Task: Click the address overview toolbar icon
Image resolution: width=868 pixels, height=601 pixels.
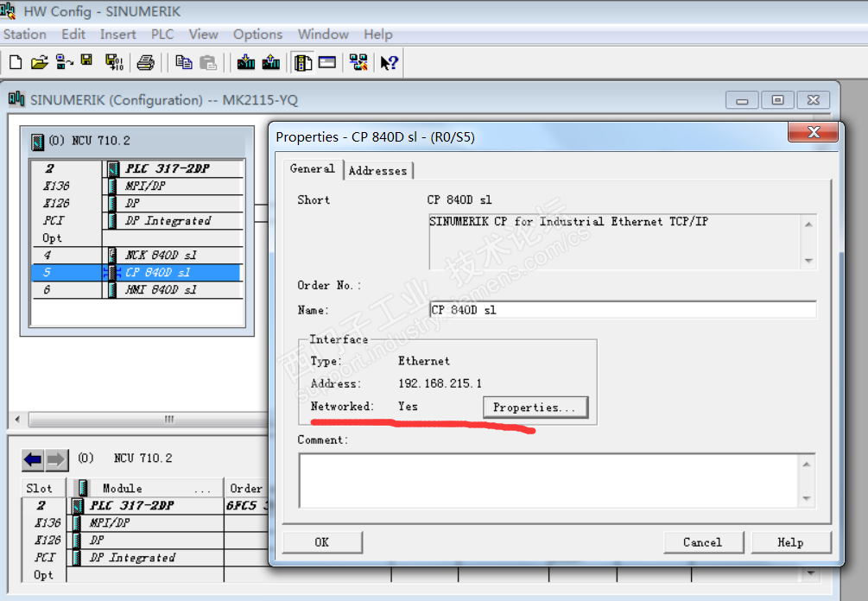Action: click(x=327, y=62)
